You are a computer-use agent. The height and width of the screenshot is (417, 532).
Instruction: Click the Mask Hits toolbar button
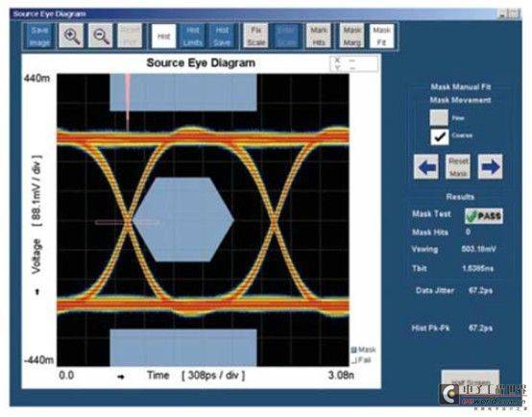coord(318,36)
